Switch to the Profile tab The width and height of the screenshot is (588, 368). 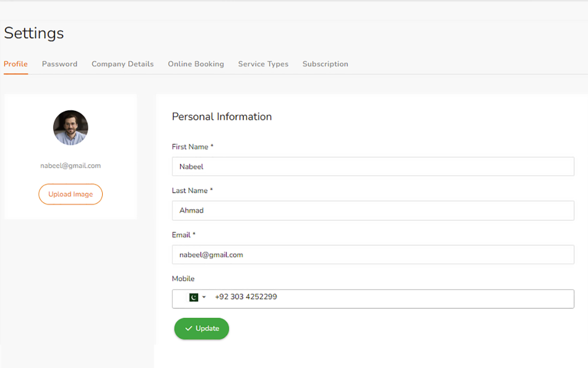pos(15,64)
